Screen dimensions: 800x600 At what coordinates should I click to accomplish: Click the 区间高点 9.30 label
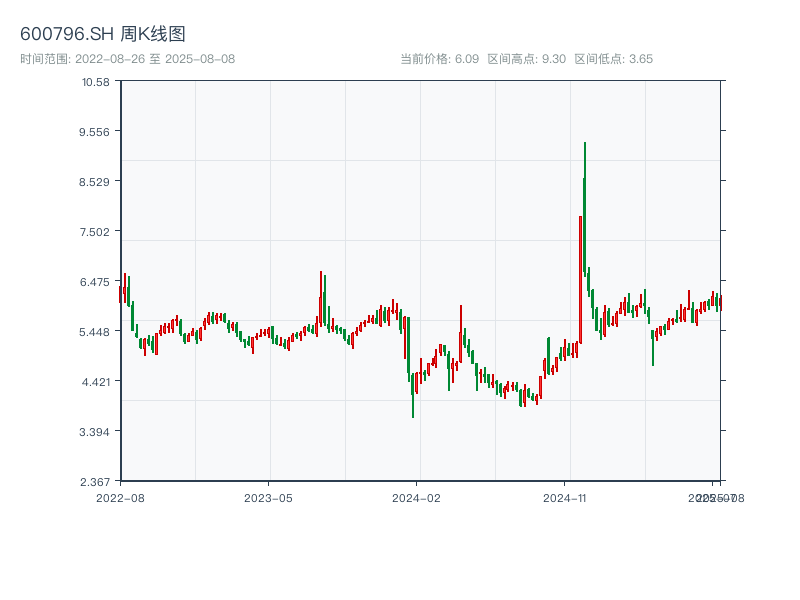(x=526, y=59)
